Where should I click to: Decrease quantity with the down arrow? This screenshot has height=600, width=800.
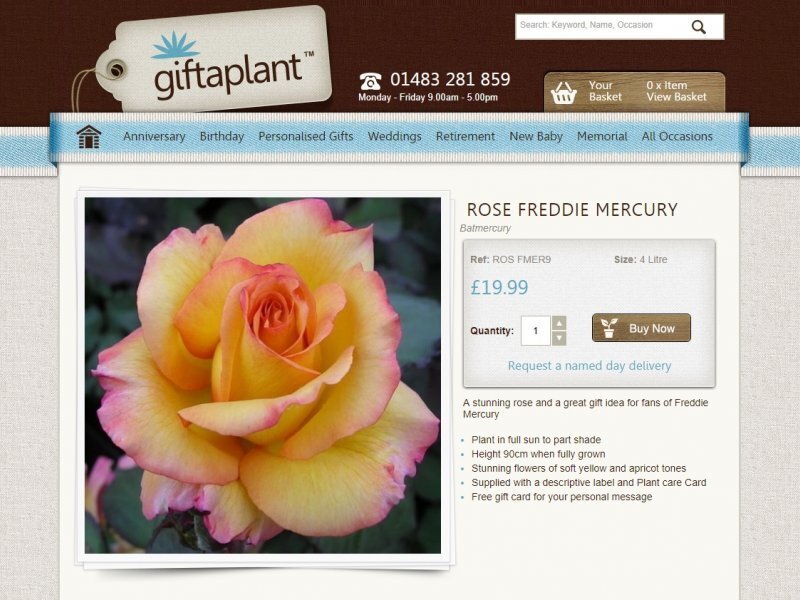(559, 338)
